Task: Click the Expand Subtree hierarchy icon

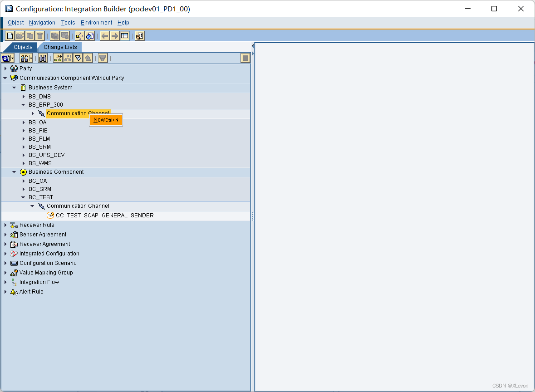Action: click(x=58, y=59)
